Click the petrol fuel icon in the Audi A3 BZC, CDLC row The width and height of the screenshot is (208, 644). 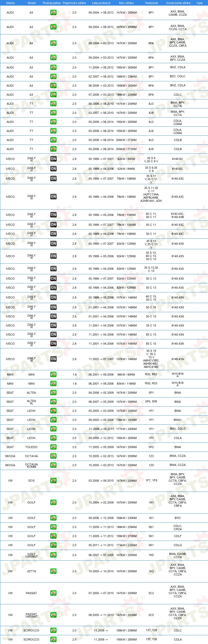pos(53,77)
